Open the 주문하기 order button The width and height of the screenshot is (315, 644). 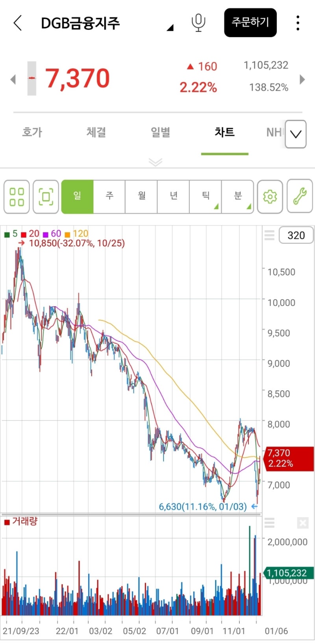(x=250, y=22)
